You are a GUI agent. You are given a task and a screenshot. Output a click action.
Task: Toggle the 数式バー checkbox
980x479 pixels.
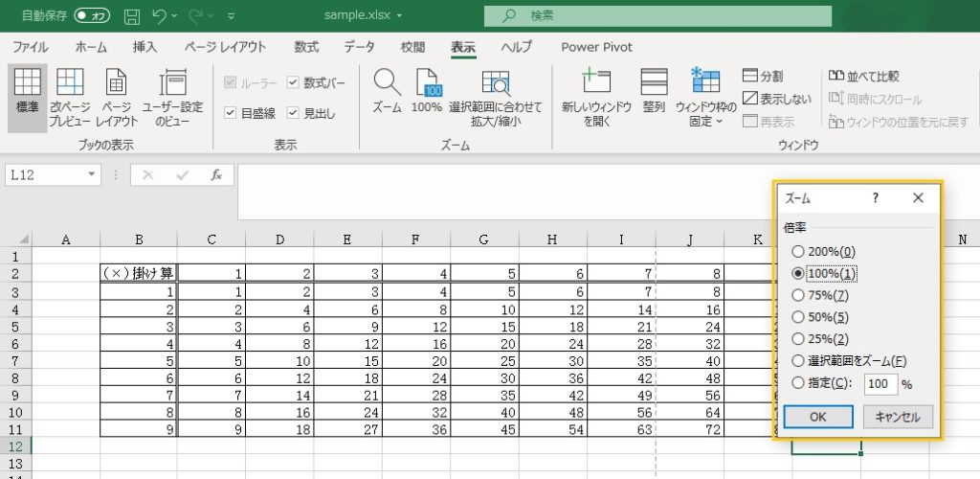click(294, 83)
